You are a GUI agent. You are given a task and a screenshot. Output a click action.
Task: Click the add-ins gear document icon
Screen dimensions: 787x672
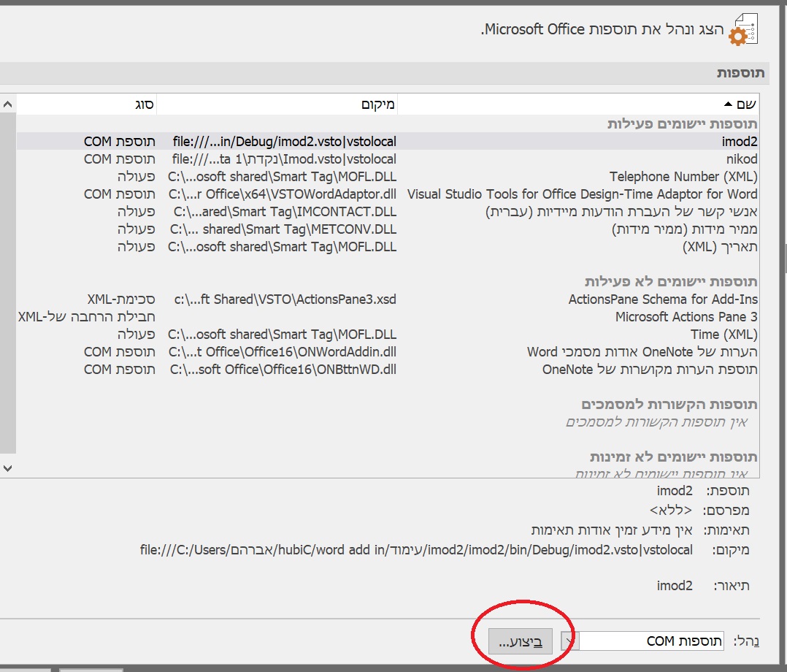coord(743,30)
